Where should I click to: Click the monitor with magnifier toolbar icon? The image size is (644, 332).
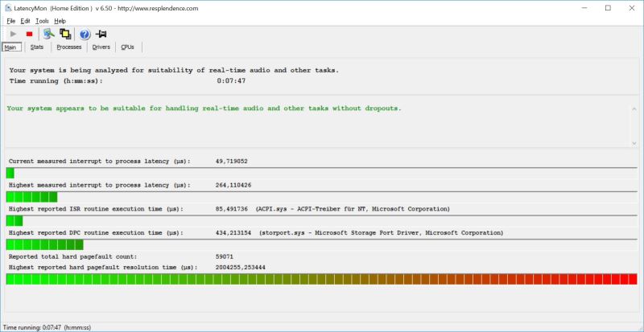(x=49, y=34)
